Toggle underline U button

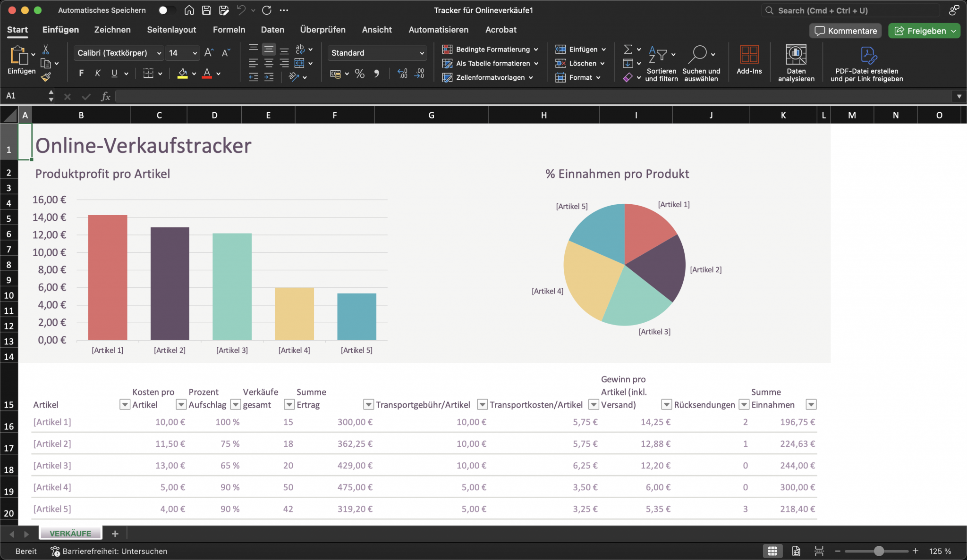[x=114, y=73]
